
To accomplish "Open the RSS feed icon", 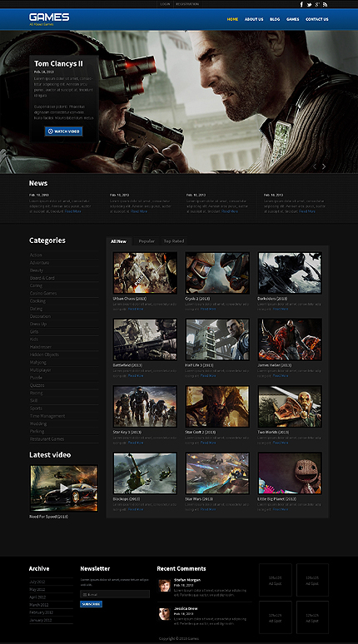I will click(x=326, y=4).
